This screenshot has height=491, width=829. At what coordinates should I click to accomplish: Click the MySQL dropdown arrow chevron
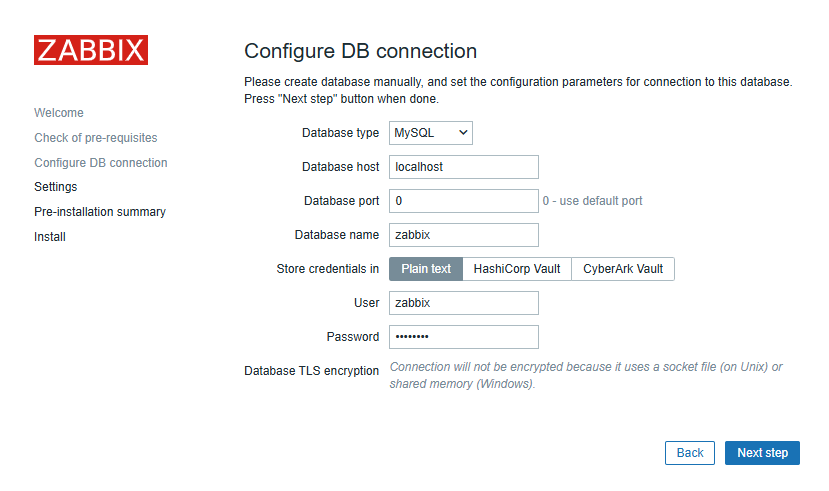[463, 133]
